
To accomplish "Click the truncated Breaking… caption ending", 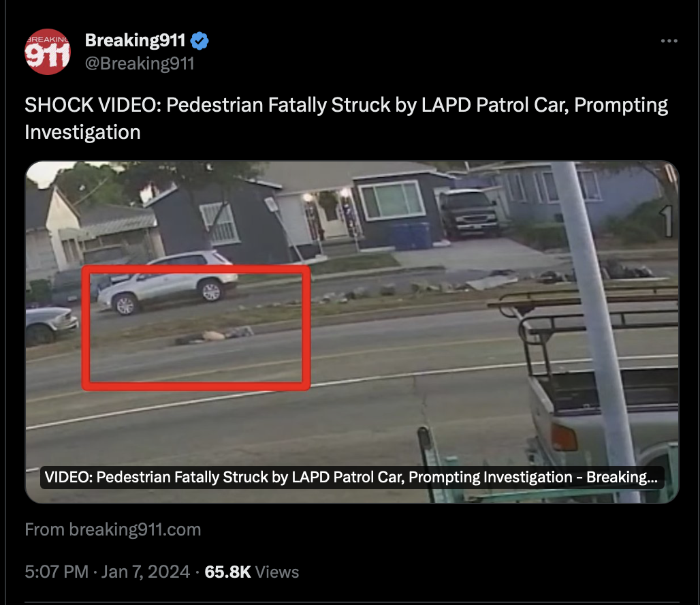I will point(622,477).
